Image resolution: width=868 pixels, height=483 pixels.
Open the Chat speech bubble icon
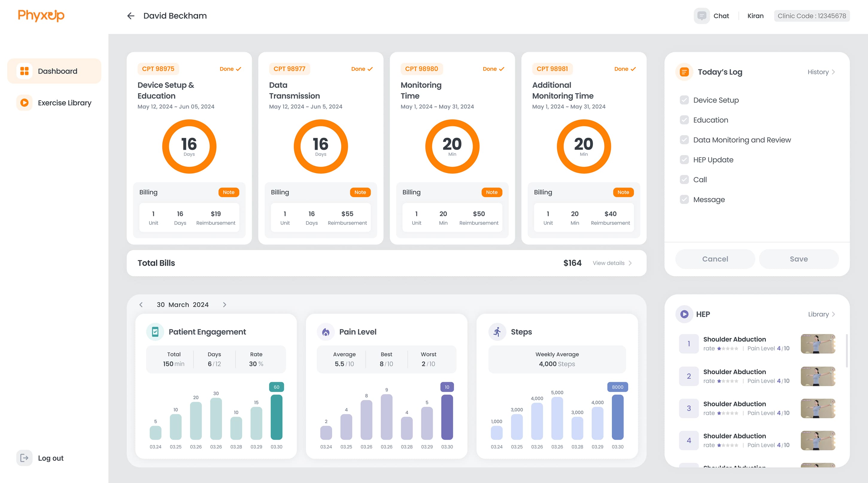(x=702, y=16)
